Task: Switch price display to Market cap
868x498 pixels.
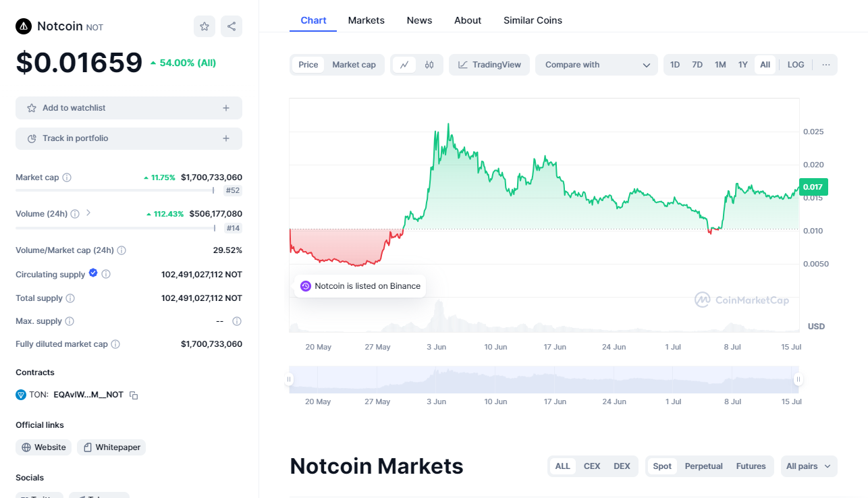Action: [354, 64]
